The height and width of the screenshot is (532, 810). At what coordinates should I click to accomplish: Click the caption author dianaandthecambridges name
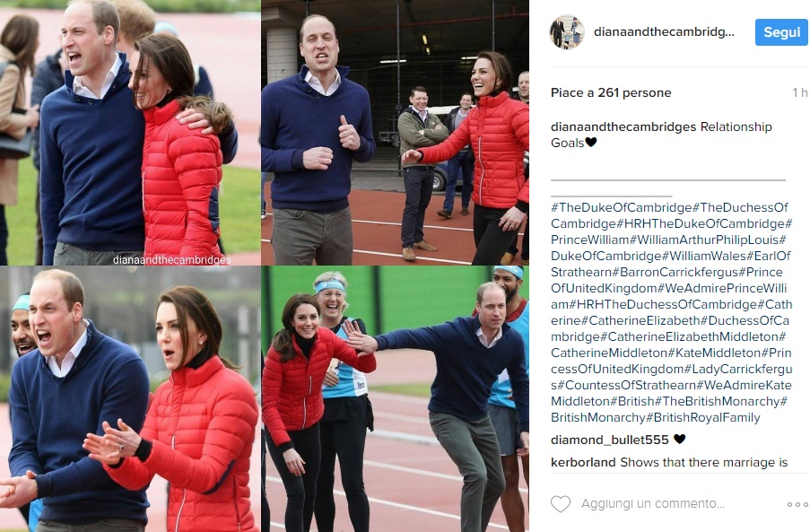pyautogui.click(x=623, y=127)
